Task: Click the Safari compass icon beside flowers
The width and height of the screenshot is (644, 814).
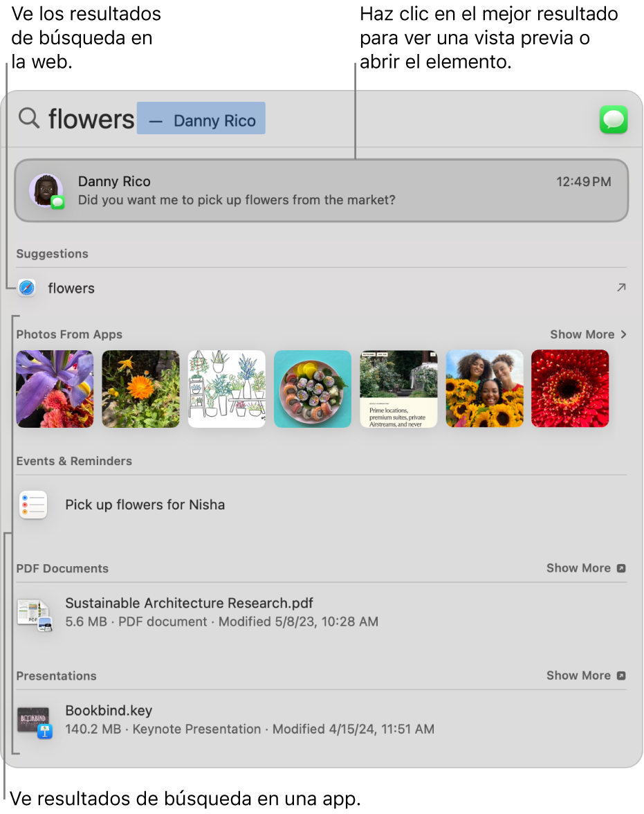Action: (26, 288)
